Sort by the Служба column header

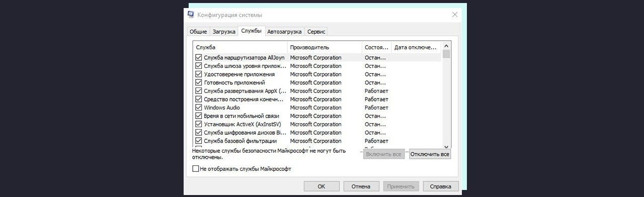tap(240, 47)
